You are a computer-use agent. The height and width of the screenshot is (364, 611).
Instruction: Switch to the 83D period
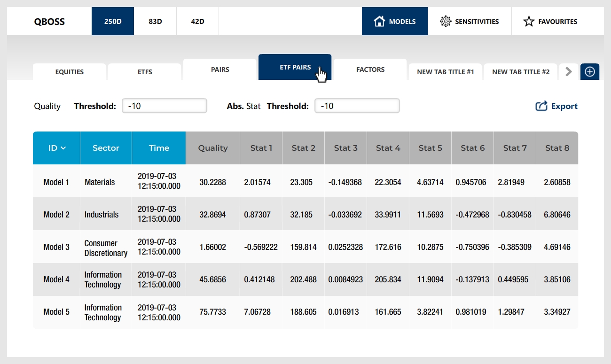pyautogui.click(x=155, y=21)
